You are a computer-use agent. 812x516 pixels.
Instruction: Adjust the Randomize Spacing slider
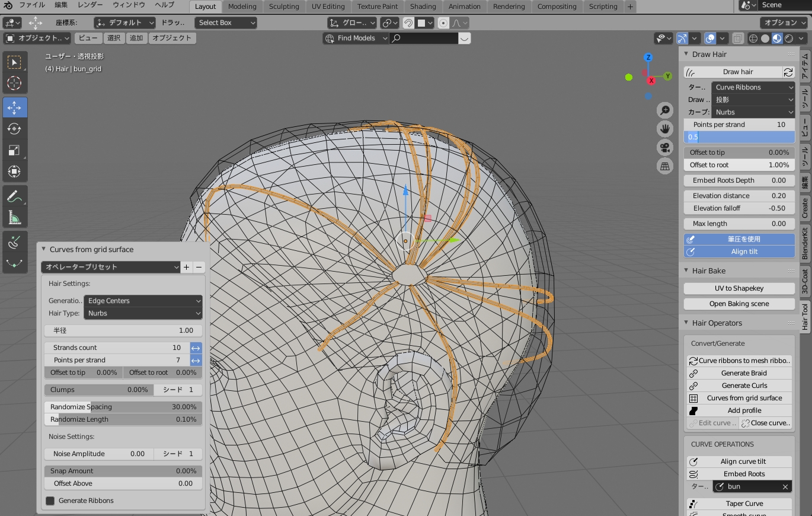point(123,407)
